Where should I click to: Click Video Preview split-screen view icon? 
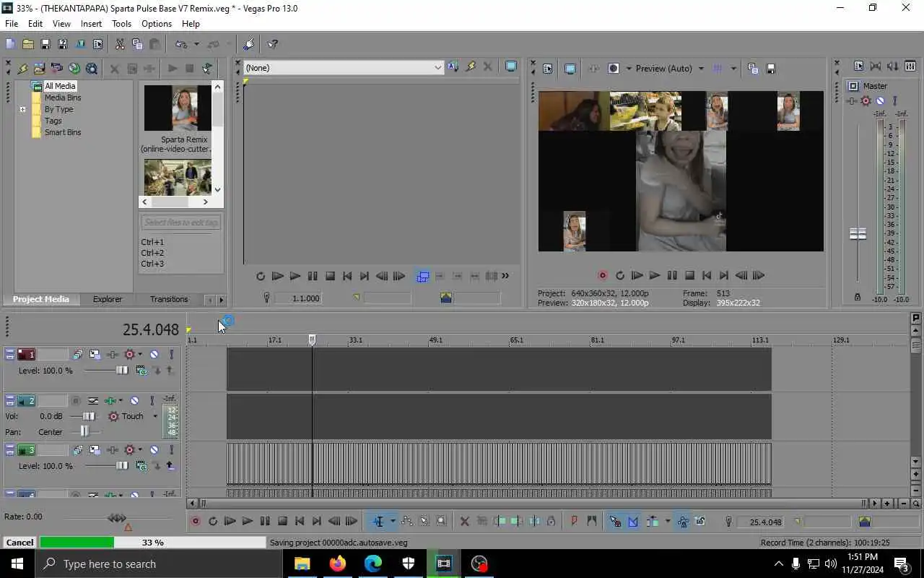tap(614, 69)
